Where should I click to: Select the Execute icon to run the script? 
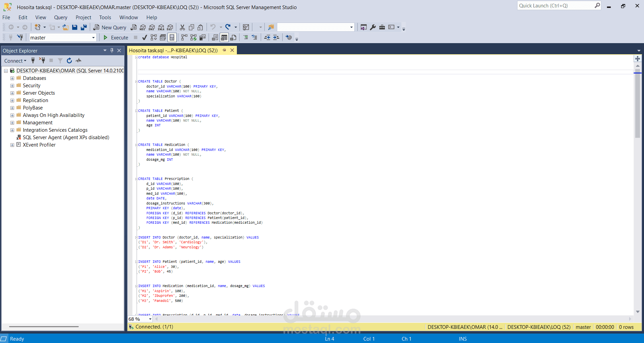tap(115, 37)
